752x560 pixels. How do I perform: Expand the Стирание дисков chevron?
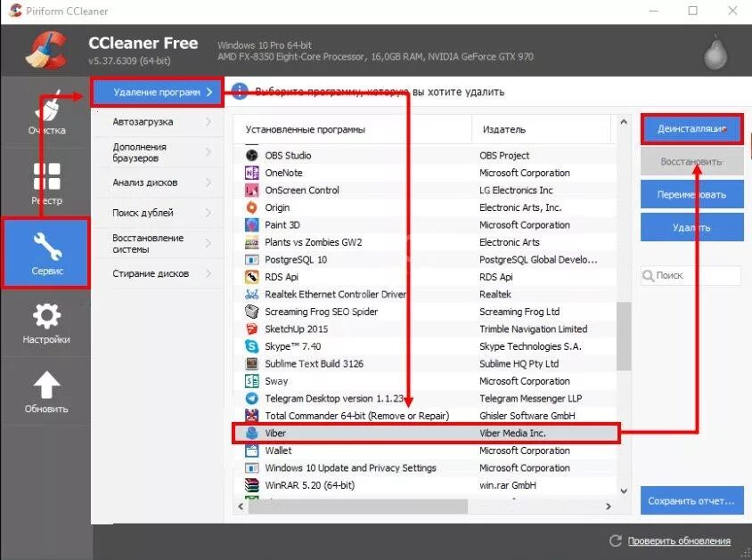[208, 273]
